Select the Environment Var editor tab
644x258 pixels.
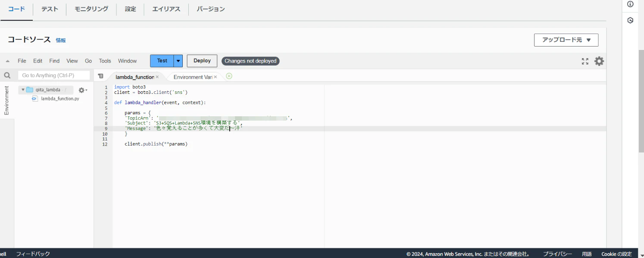click(193, 77)
